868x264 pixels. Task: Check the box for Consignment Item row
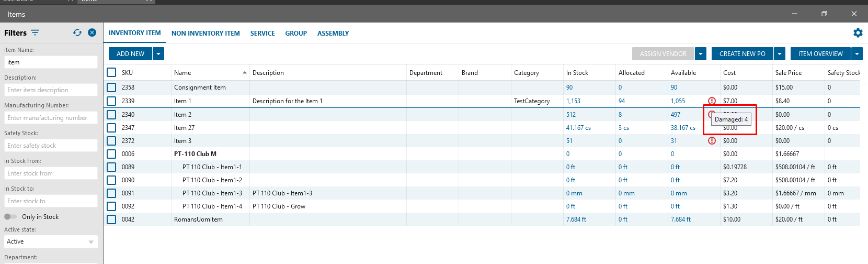click(x=111, y=87)
